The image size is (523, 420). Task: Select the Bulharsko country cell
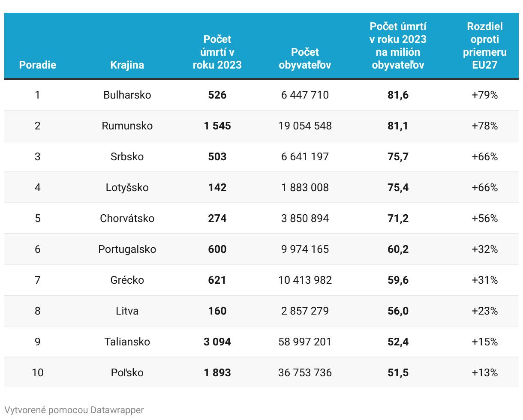click(x=127, y=95)
